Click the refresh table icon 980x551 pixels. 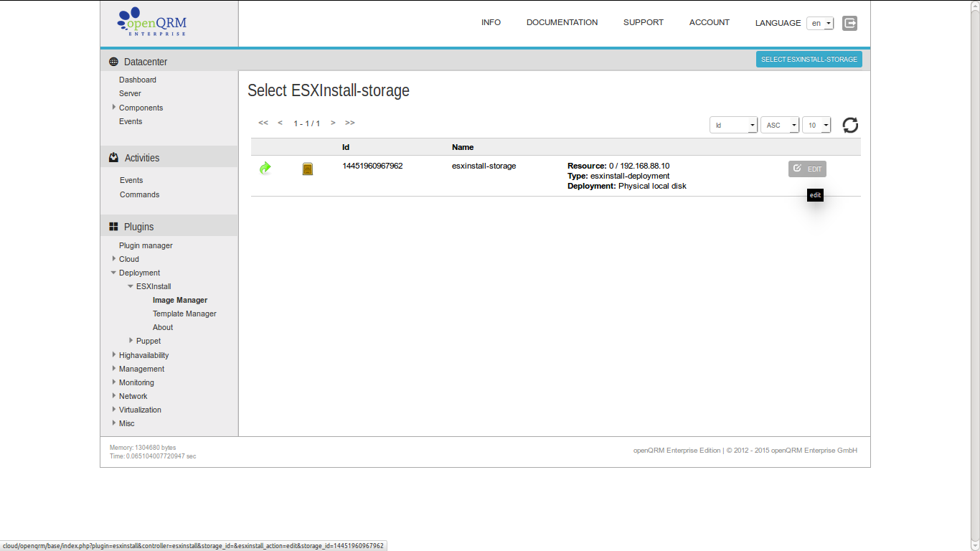(850, 126)
